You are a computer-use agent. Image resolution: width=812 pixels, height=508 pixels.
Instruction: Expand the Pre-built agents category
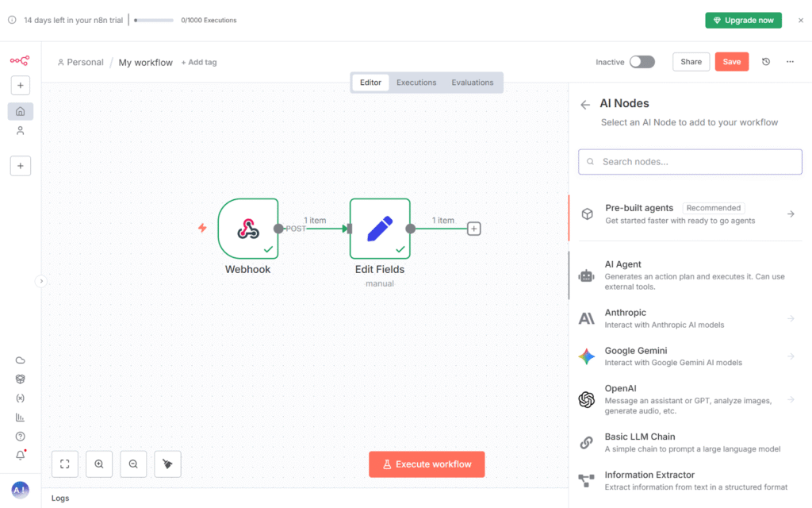coord(791,214)
